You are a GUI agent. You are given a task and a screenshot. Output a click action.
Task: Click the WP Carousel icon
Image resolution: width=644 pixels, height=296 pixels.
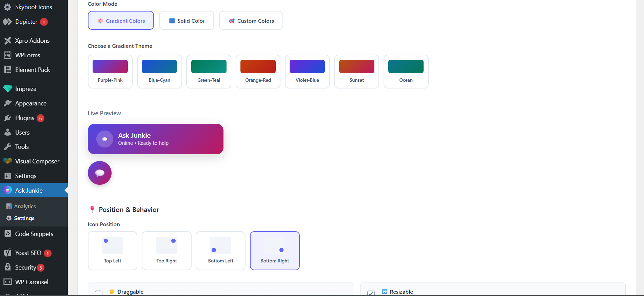click(x=7, y=282)
